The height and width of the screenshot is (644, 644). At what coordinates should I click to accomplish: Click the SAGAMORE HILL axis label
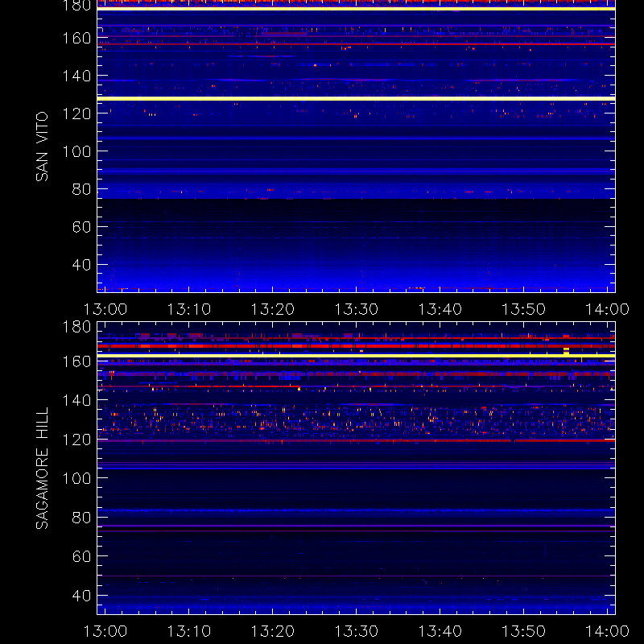(x=42, y=469)
